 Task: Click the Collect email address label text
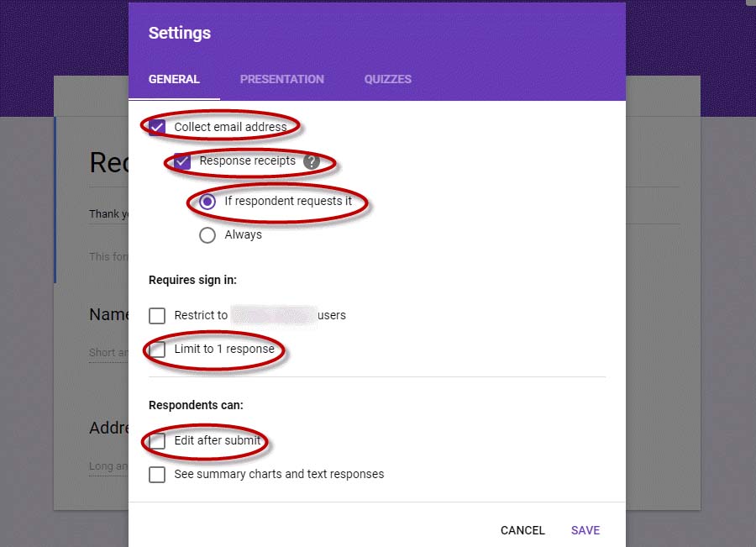pos(230,127)
